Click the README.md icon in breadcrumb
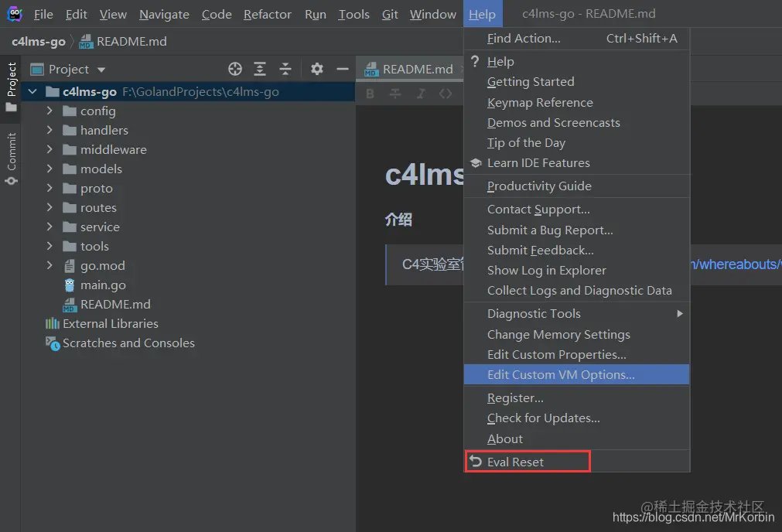The image size is (782, 532). pos(86,42)
